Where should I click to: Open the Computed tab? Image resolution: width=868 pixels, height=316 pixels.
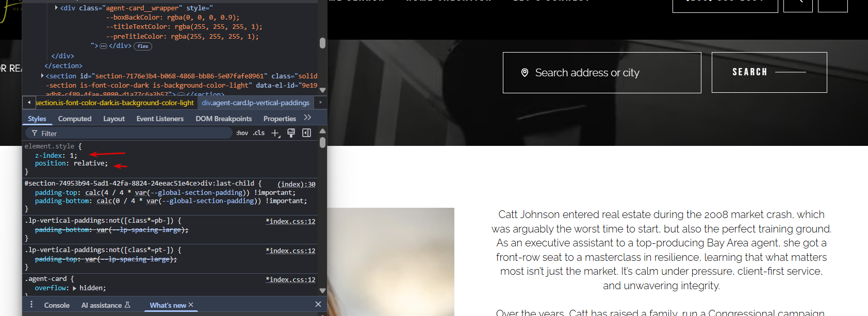[75, 119]
